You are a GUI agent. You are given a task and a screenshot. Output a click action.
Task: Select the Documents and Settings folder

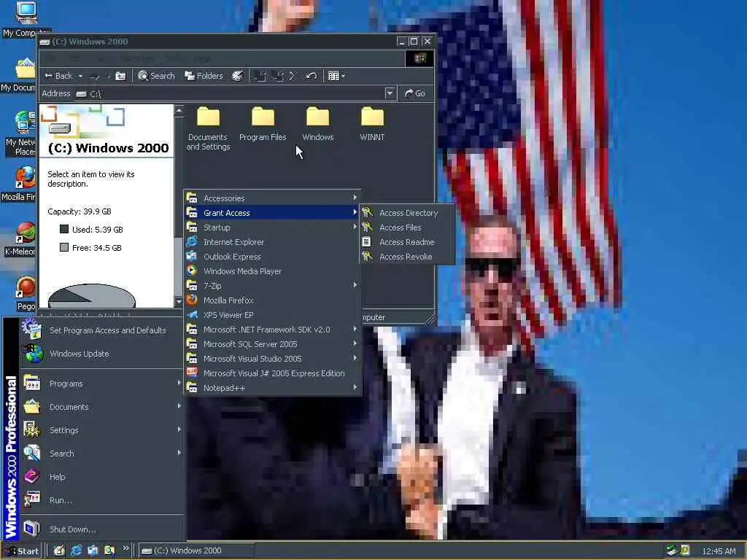(x=208, y=128)
